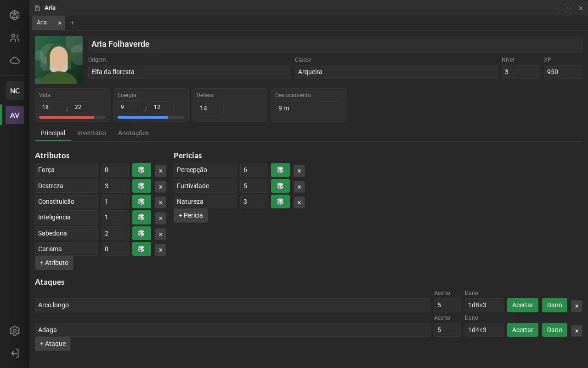Remove the Natureza skill row
This screenshot has height=368, width=588.
click(x=299, y=202)
